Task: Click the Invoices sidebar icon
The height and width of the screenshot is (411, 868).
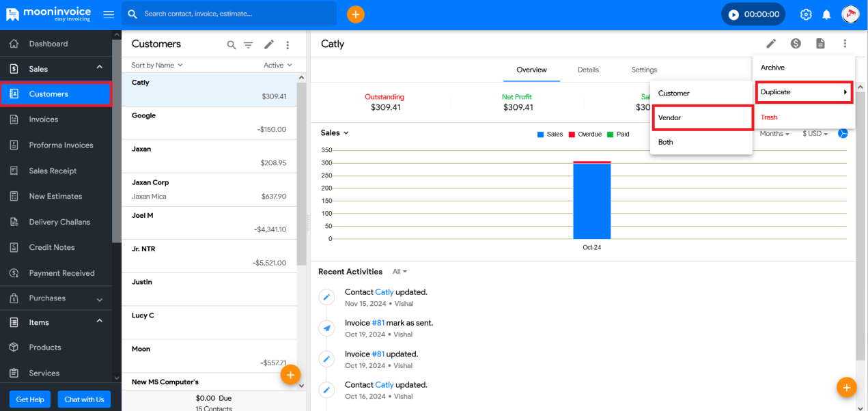Action: [x=14, y=119]
